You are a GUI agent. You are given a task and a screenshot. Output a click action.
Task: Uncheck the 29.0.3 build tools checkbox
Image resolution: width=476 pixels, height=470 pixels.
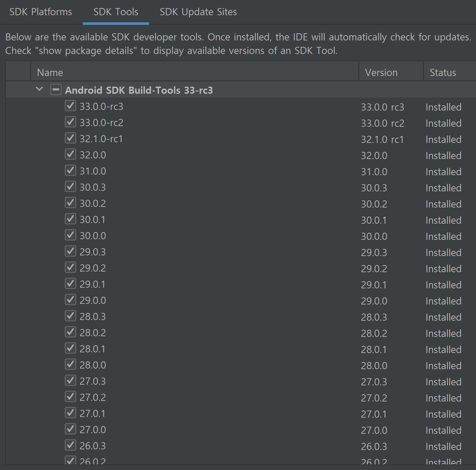(70, 251)
